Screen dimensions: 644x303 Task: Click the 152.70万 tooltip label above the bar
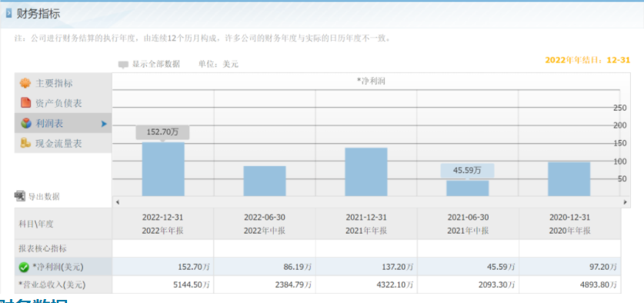(162, 132)
